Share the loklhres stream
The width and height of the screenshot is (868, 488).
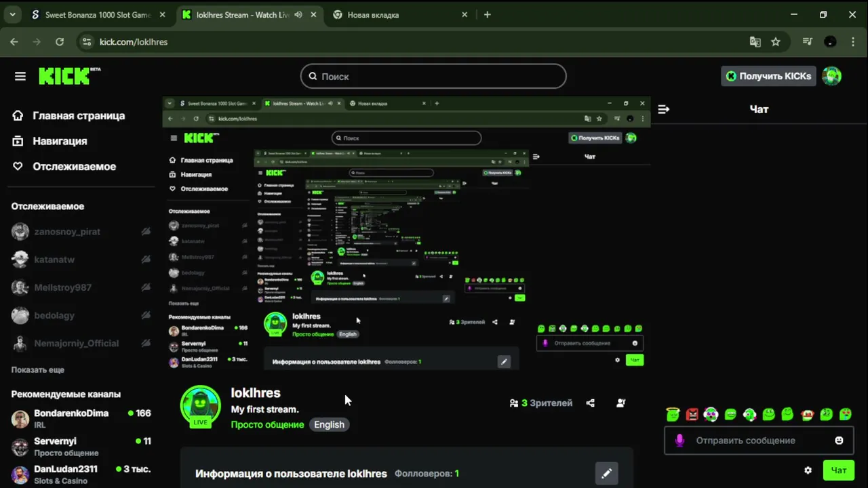[590, 403]
